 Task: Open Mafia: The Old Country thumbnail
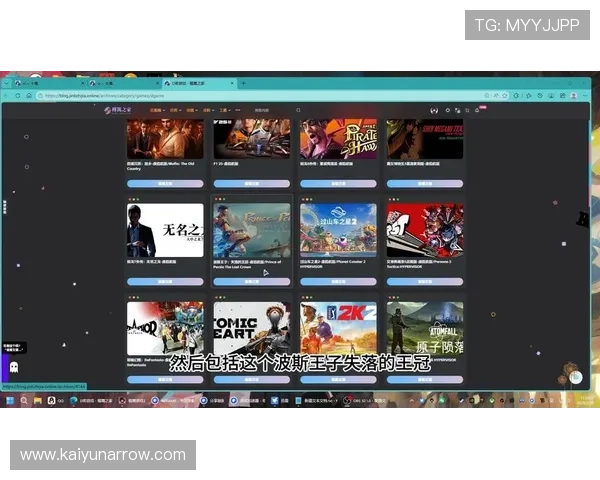(165, 139)
